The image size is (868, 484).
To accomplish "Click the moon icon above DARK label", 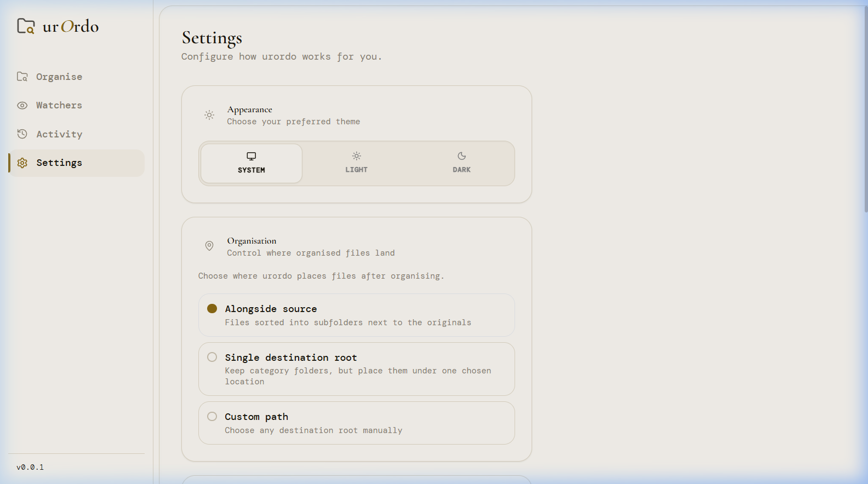I will coord(461,156).
